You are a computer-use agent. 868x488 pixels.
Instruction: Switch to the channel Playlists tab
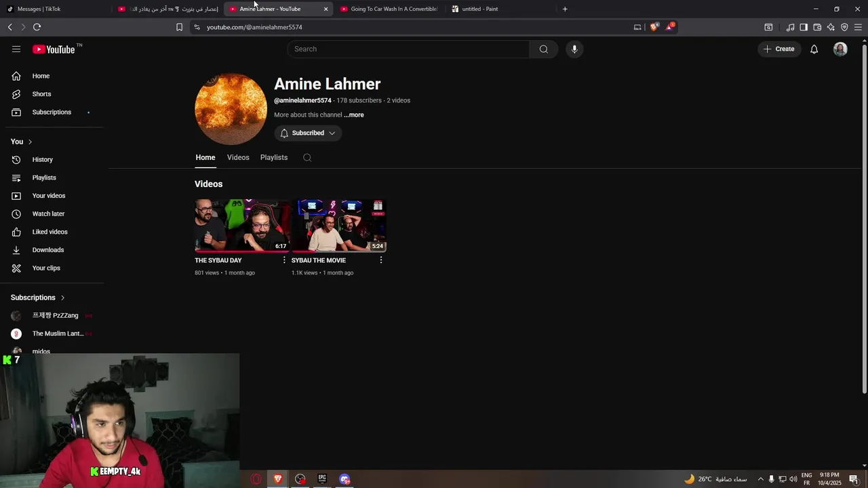point(274,157)
